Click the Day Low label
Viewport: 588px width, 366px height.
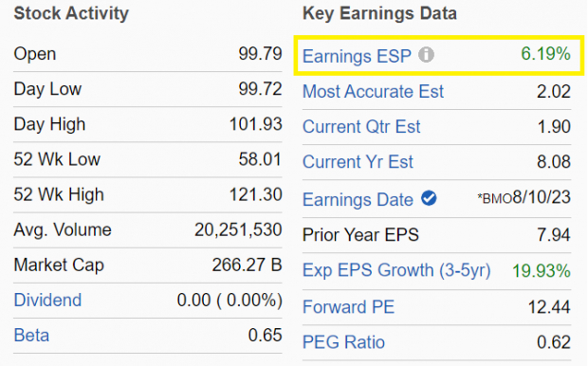pos(47,89)
